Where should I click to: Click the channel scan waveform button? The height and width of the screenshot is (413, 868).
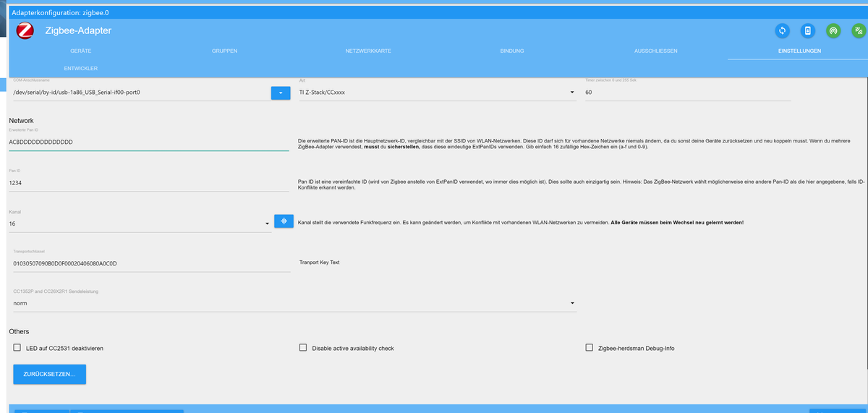pos(284,221)
